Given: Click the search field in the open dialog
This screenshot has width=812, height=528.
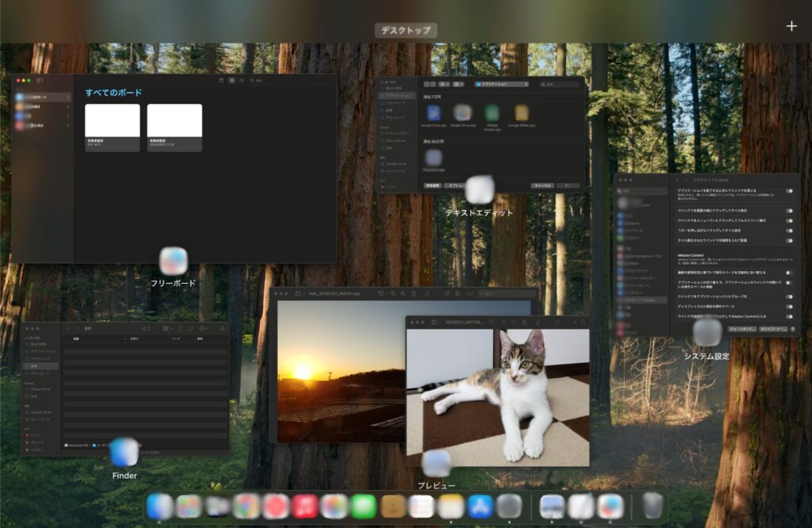Looking at the screenshot, I should [560, 84].
